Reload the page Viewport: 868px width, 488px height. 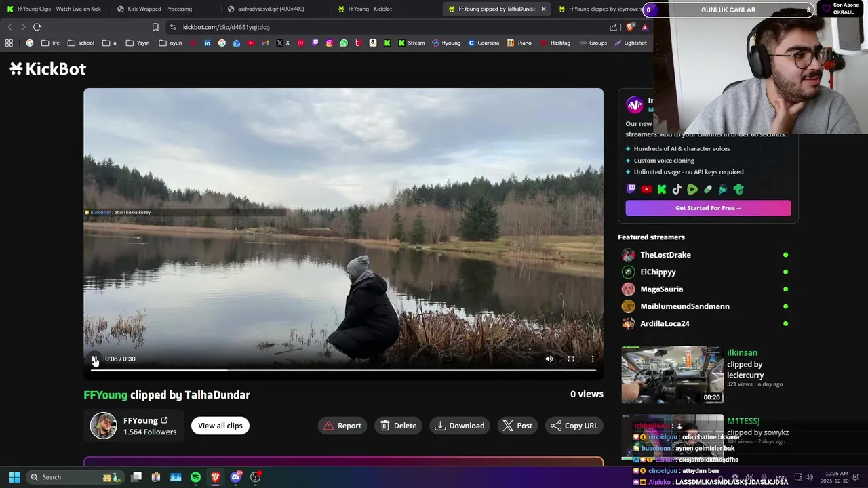(37, 27)
